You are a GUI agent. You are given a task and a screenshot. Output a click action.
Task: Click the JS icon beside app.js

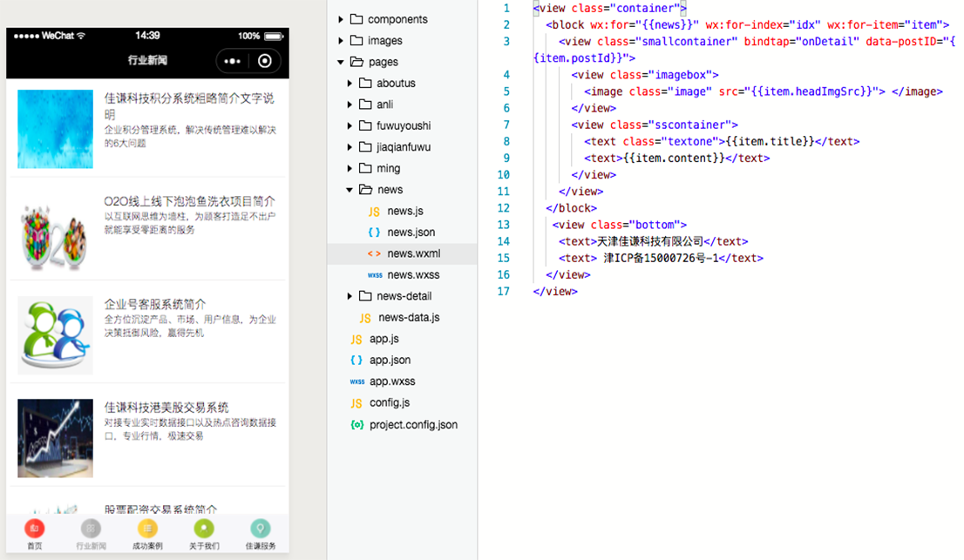tap(356, 339)
